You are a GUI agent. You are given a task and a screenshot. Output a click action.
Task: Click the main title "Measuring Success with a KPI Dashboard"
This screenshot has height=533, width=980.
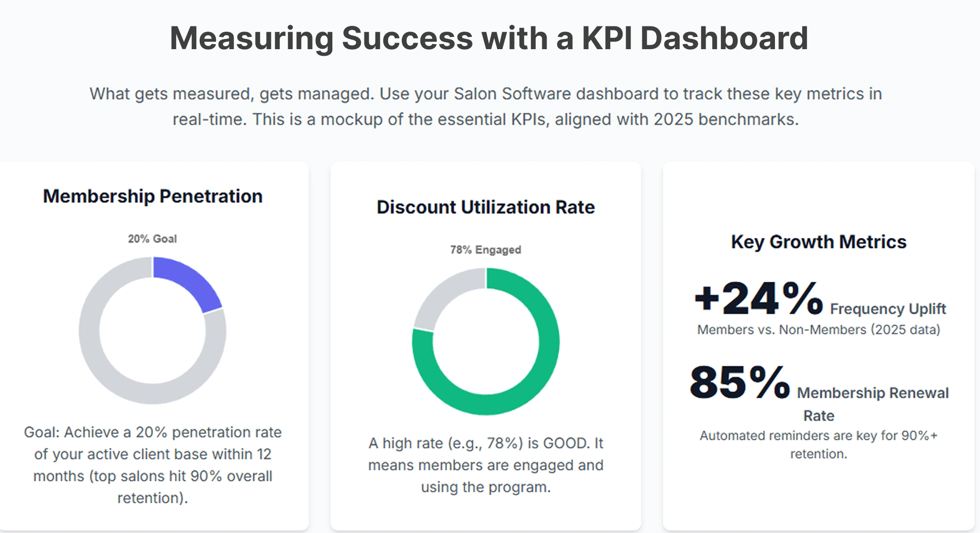pos(489,38)
